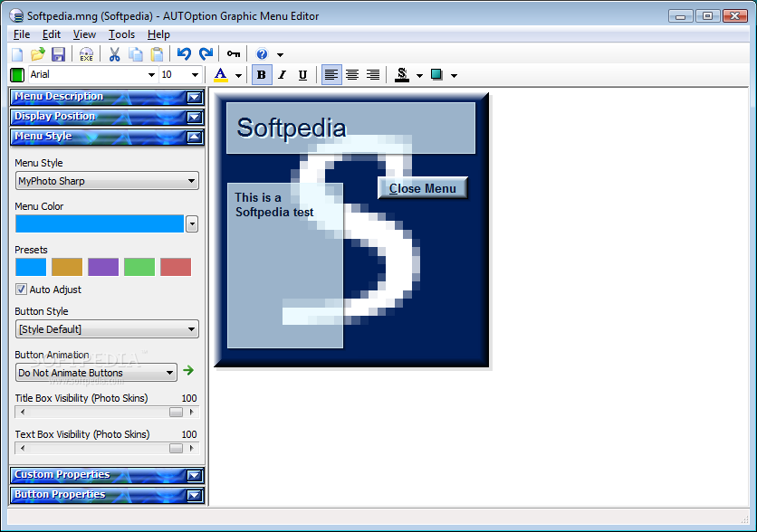The height and width of the screenshot is (532, 757).
Task: Click left arrow of Text Box Visibility
Action: click(x=23, y=449)
